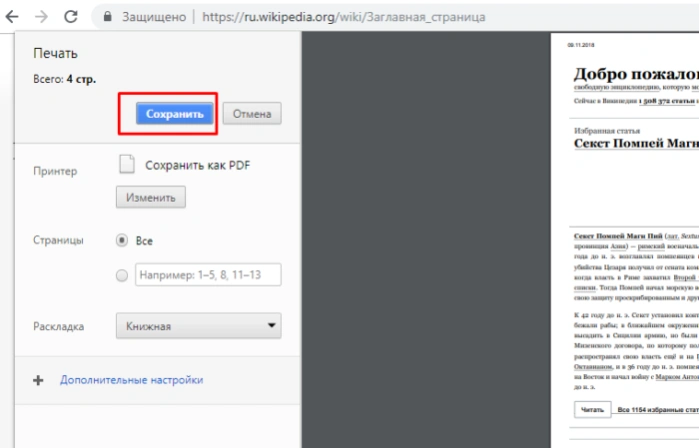This screenshot has width=699, height=448.
Task: Click the 'Раскладка' label
Action: click(58, 326)
